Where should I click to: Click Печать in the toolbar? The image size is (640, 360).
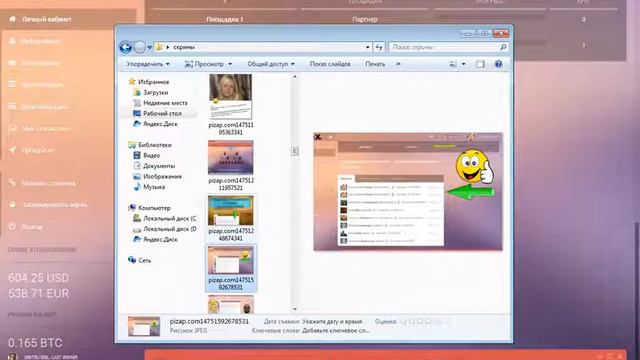[375, 64]
